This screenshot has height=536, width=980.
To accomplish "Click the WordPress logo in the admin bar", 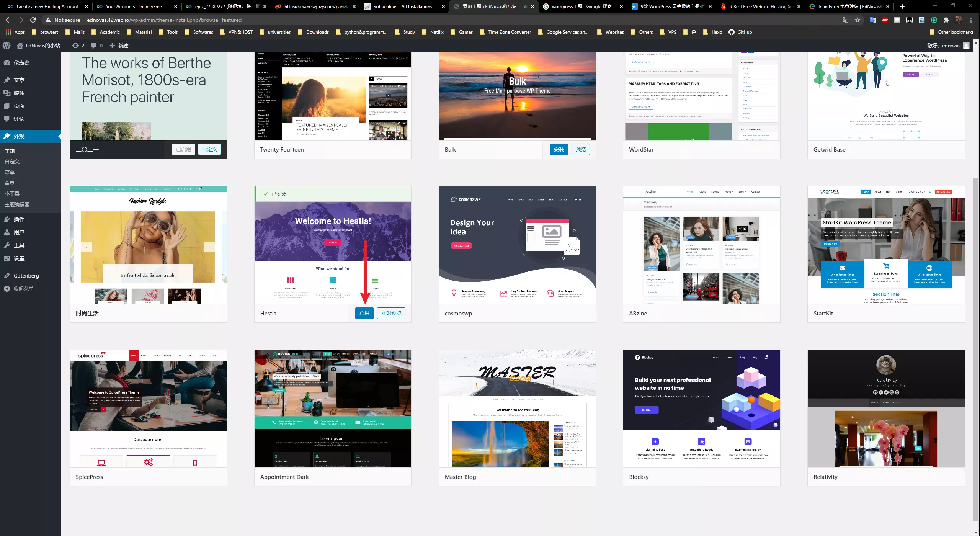I will tap(7, 46).
